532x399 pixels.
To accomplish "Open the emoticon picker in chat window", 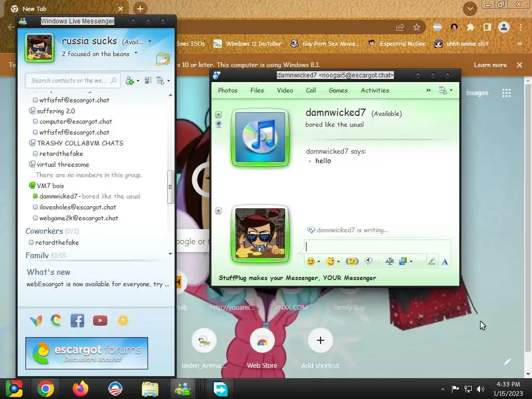I will (x=311, y=261).
